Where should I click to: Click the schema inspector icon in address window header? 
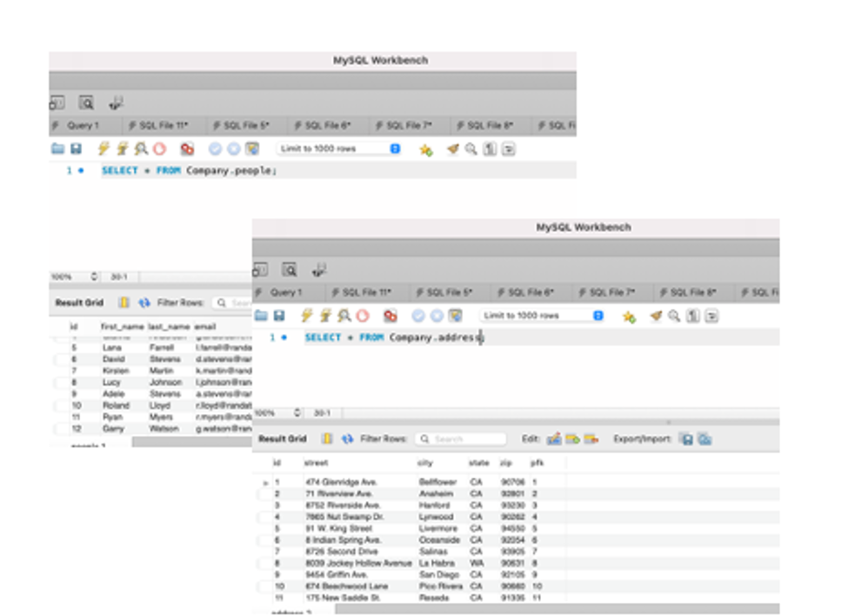(290, 270)
